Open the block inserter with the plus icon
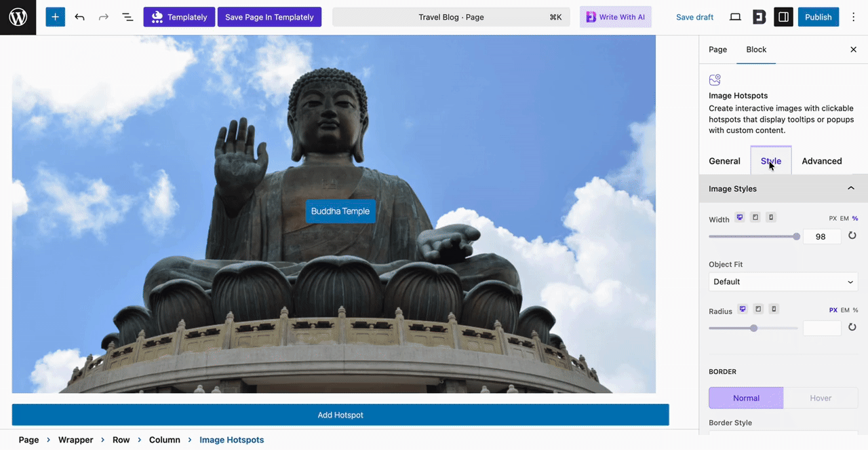 pos(55,16)
